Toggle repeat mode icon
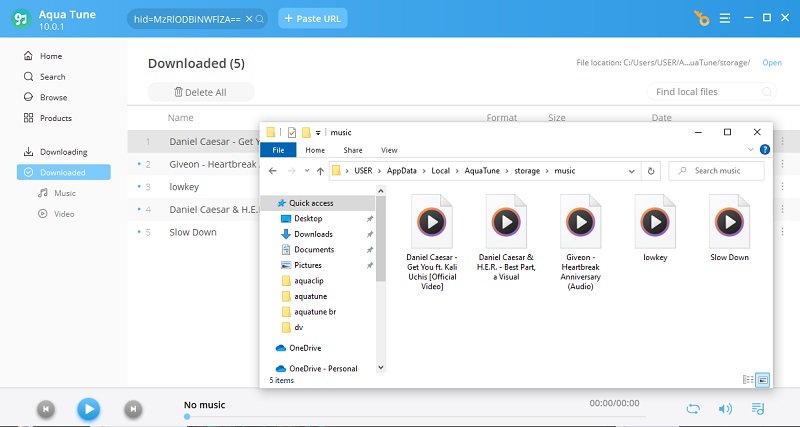The image size is (800, 427). [x=693, y=409]
